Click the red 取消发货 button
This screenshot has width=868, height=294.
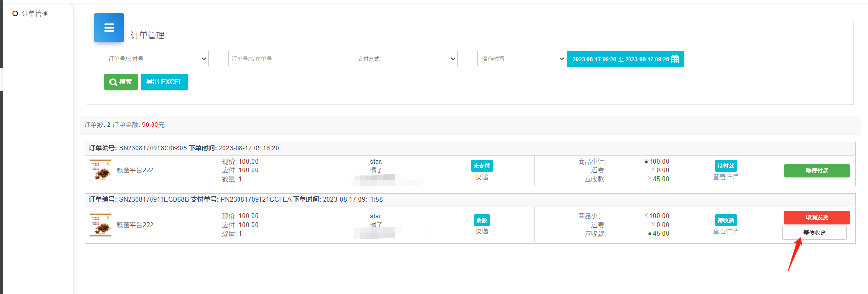817,217
